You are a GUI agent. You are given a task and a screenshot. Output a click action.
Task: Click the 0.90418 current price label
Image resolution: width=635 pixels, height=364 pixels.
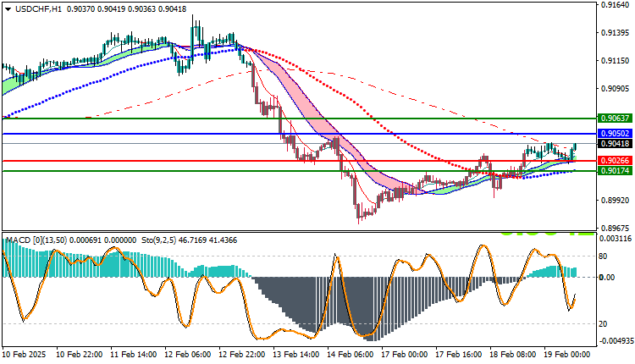(x=615, y=144)
